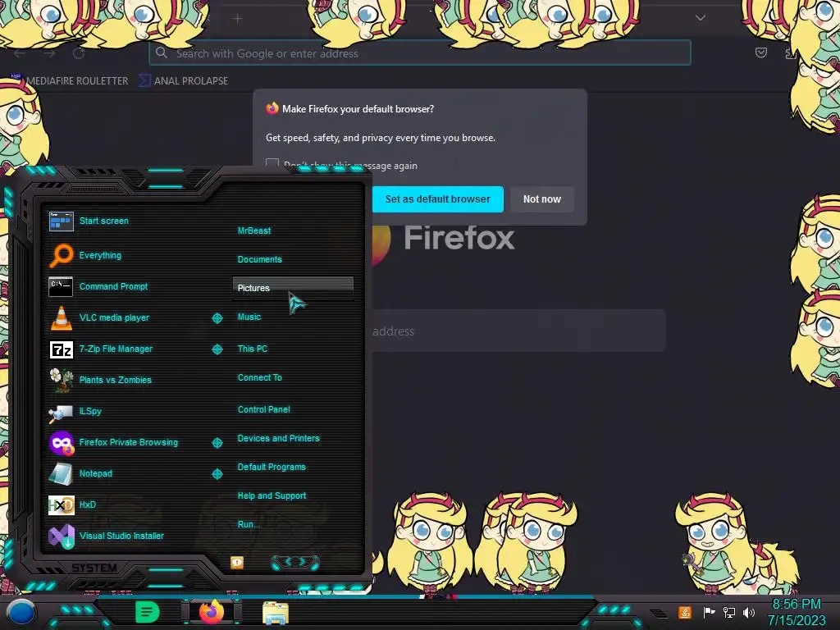This screenshot has height=630, width=840.
Task: Click the orange notification icon in the start menu
Action: pos(237,562)
